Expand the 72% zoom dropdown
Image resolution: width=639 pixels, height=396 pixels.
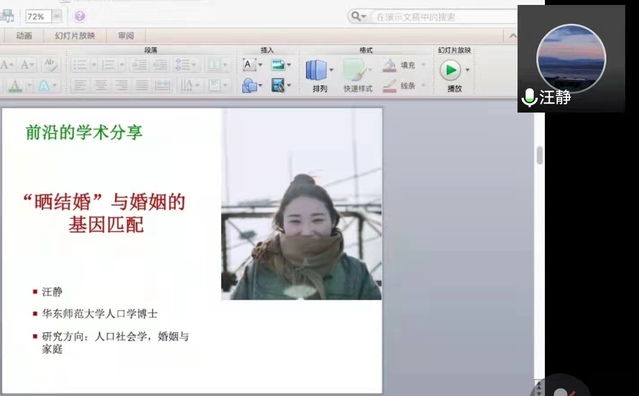pyautogui.click(x=57, y=17)
